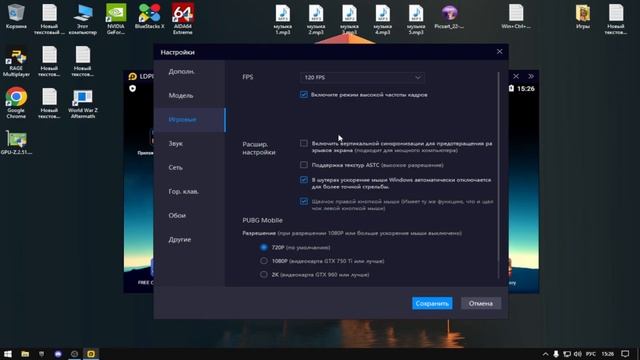
Task: Open the Гор. клав. settings tab
Action: [190, 191]
